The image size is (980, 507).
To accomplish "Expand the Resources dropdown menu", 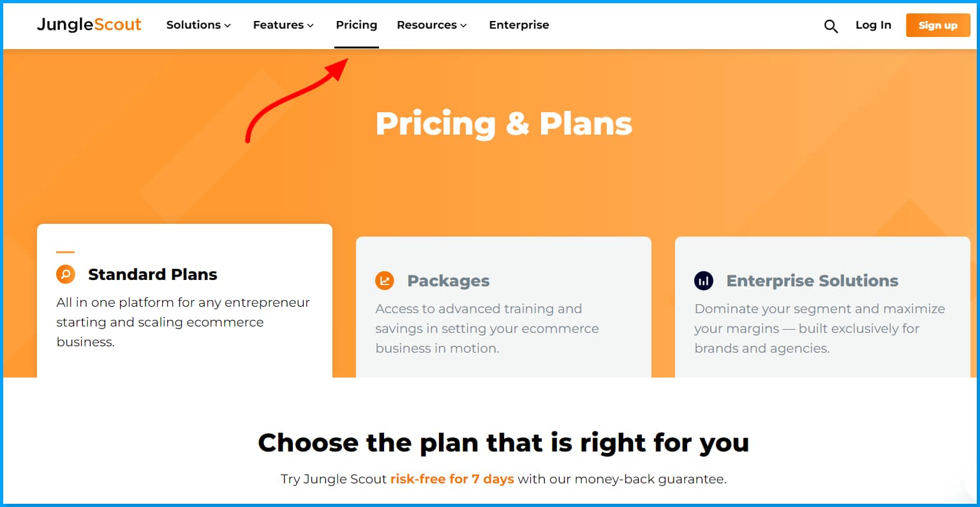I will 432,25.
